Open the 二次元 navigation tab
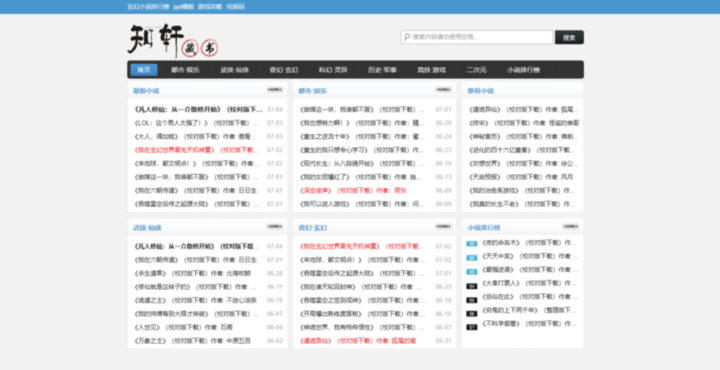Screen dimensions: 720x370 (x=476, y=70)
